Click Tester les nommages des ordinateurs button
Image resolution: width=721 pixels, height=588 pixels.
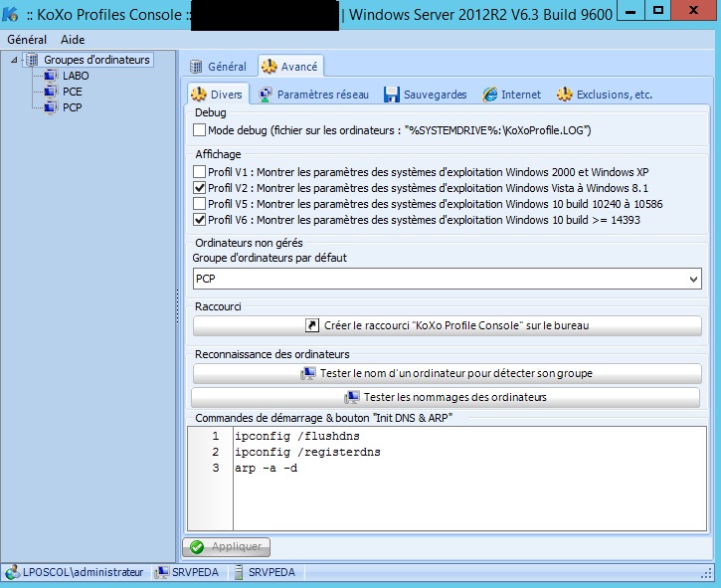click(446, 397)
